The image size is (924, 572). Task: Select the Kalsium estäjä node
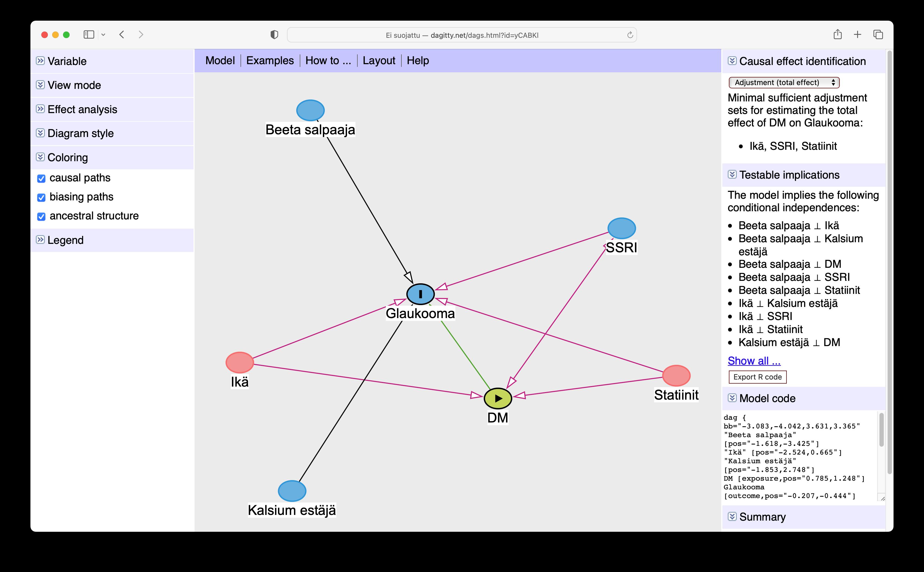tap(292, 491)
